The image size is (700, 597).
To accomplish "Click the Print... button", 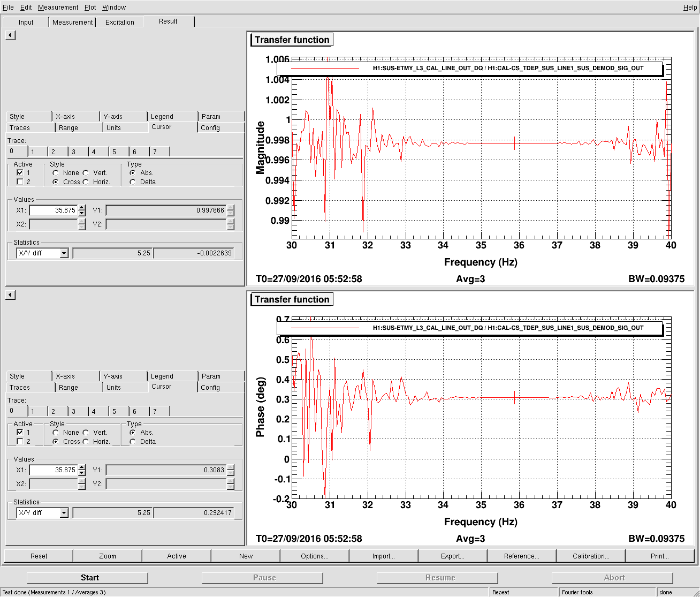I will pyautogui.click(x=660, y=556).
